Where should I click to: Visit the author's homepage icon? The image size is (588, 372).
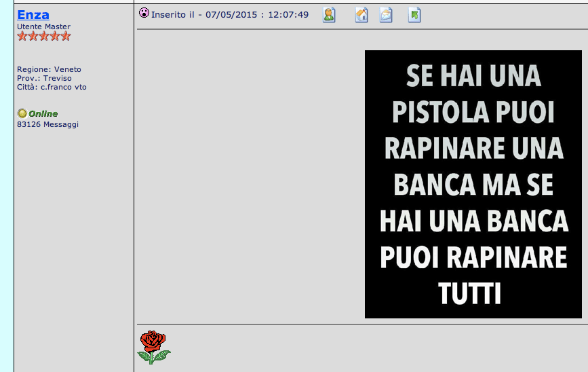click(361, 15)
